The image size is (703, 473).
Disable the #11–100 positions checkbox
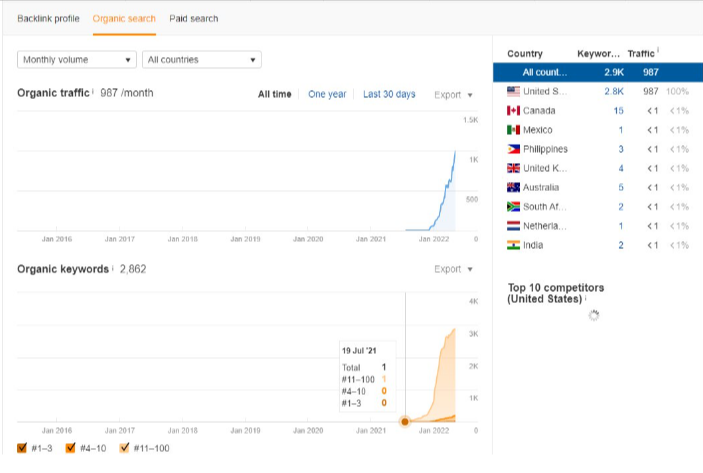coord(125,448)
